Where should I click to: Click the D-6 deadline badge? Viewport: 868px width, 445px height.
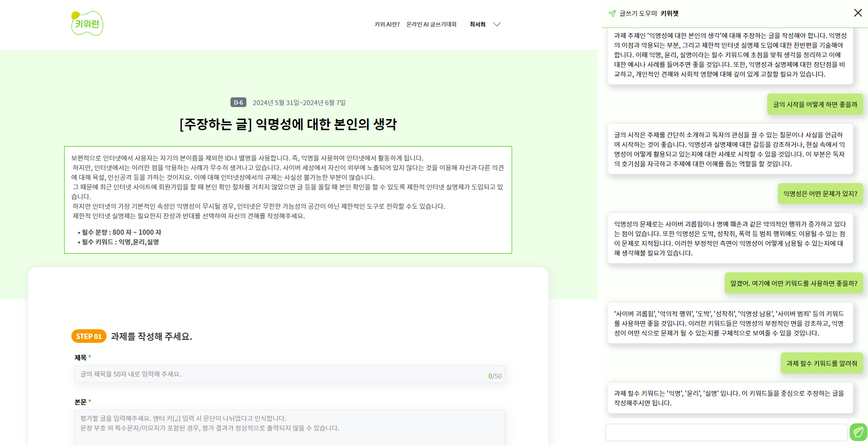(x=238, y=102)
